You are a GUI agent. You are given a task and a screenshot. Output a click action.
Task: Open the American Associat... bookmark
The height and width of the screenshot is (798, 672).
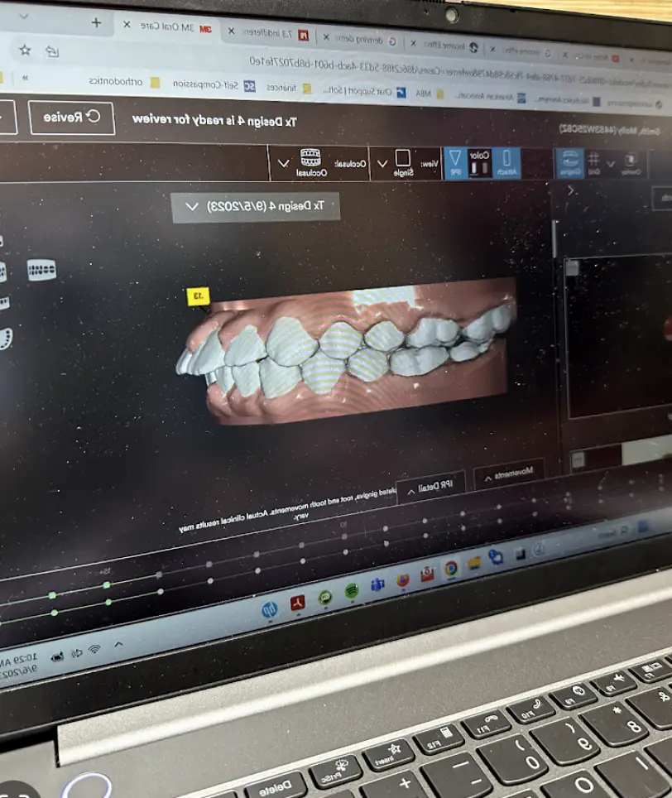[490, 96]
